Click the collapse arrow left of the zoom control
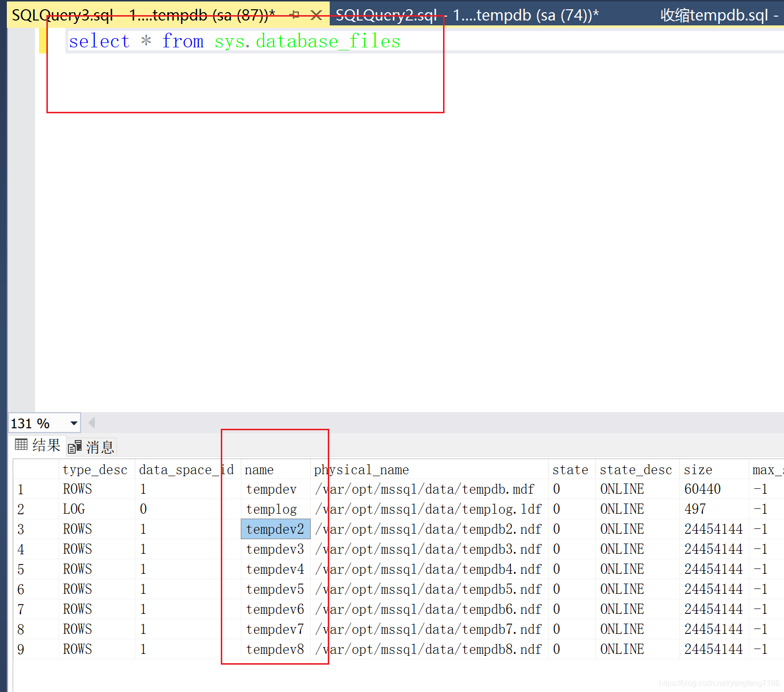 click(x=91, y=422)
